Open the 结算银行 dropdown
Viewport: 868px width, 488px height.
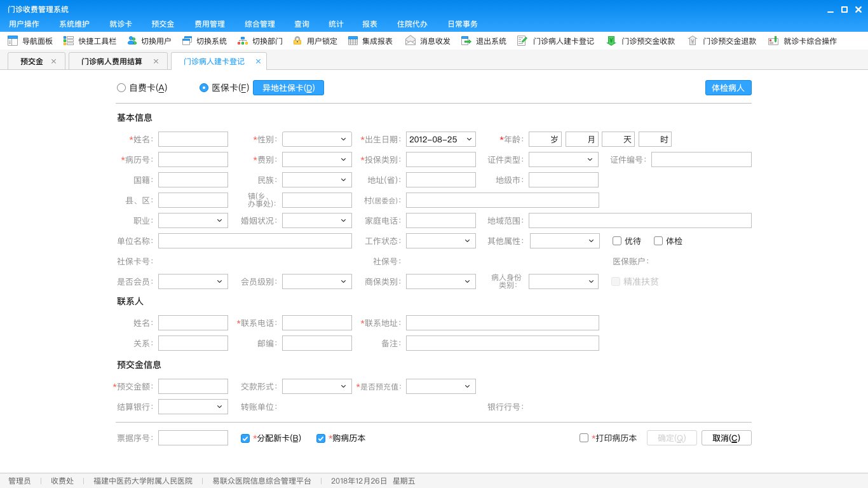193,407
